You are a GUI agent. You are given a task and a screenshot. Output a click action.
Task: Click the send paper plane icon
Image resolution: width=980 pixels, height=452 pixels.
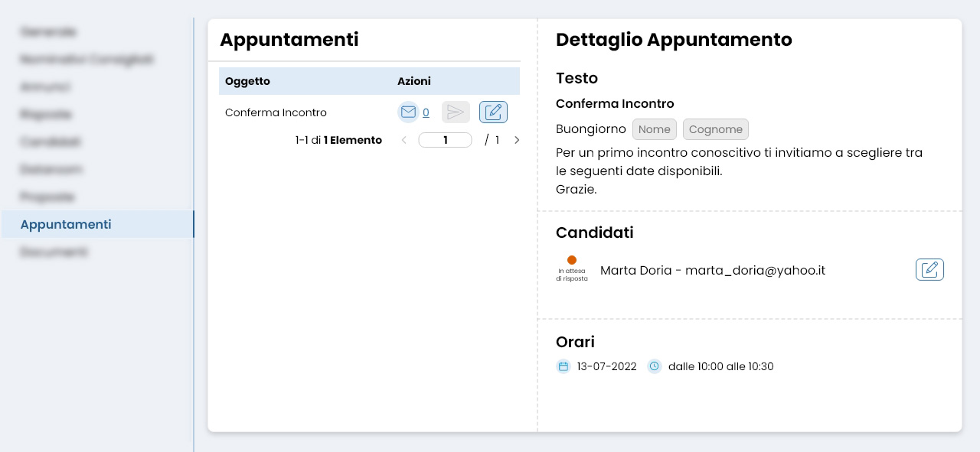(456, 112)
